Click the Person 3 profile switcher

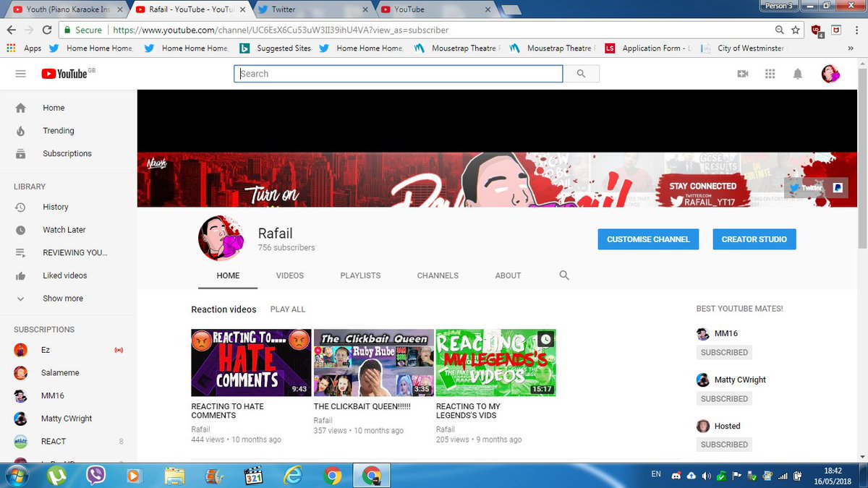click(779, 6)
